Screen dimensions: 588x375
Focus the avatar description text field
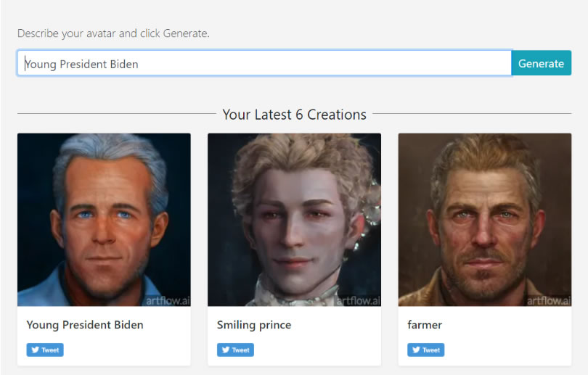(x=264, y=63)
